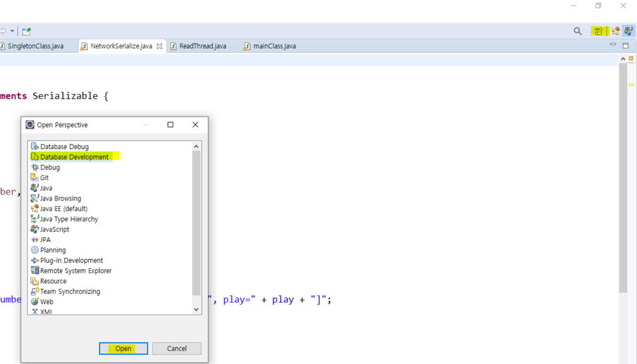Open the forward navigation dropdown arrow

(12, 31)
